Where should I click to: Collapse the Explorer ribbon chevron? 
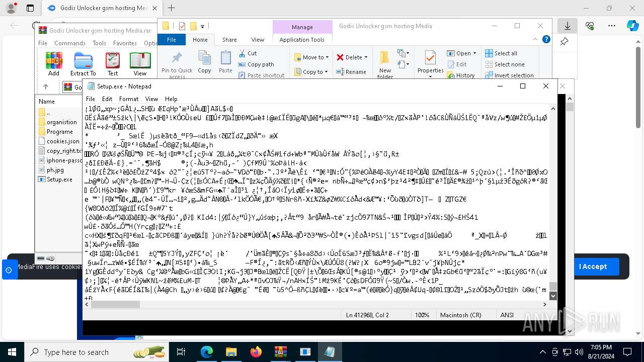(536, 40)
